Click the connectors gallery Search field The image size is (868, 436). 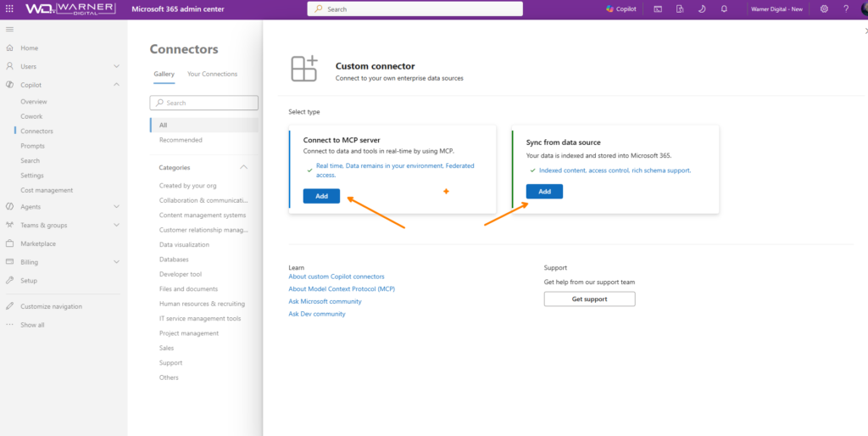(x=203, y=103)
